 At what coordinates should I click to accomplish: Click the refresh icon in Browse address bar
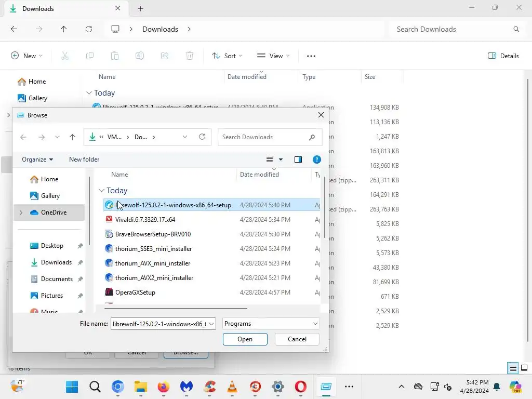[x=202, y=137]
